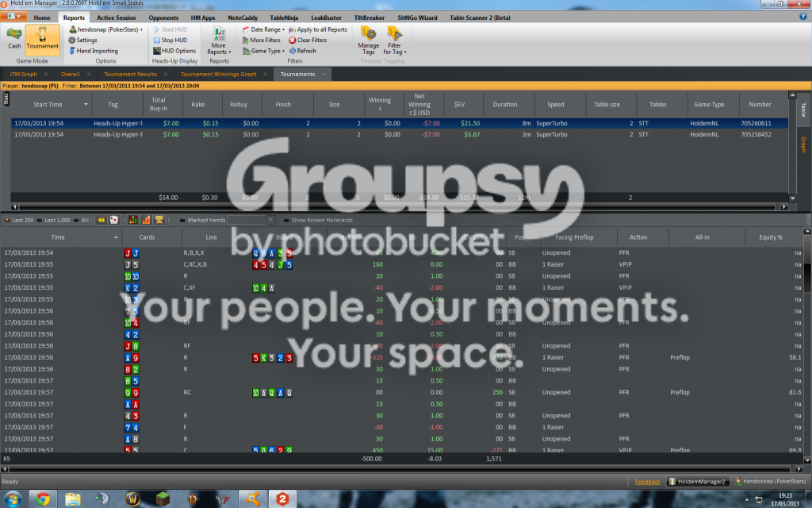Click the Time column sort arrow in hands grid
Viewport: 812px width, 508px height.
pyautogui.click(x=116, y=237)
